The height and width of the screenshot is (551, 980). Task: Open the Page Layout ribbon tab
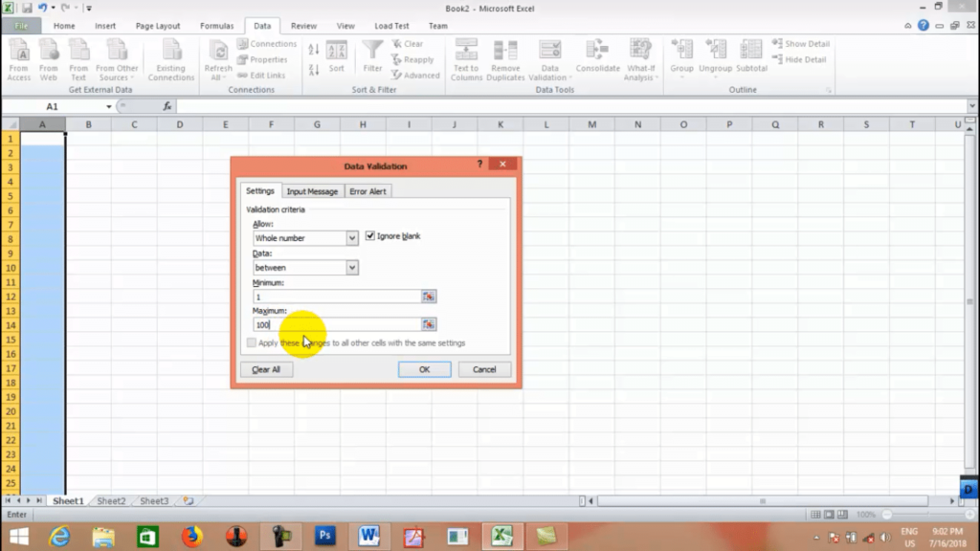click(158, 26)
